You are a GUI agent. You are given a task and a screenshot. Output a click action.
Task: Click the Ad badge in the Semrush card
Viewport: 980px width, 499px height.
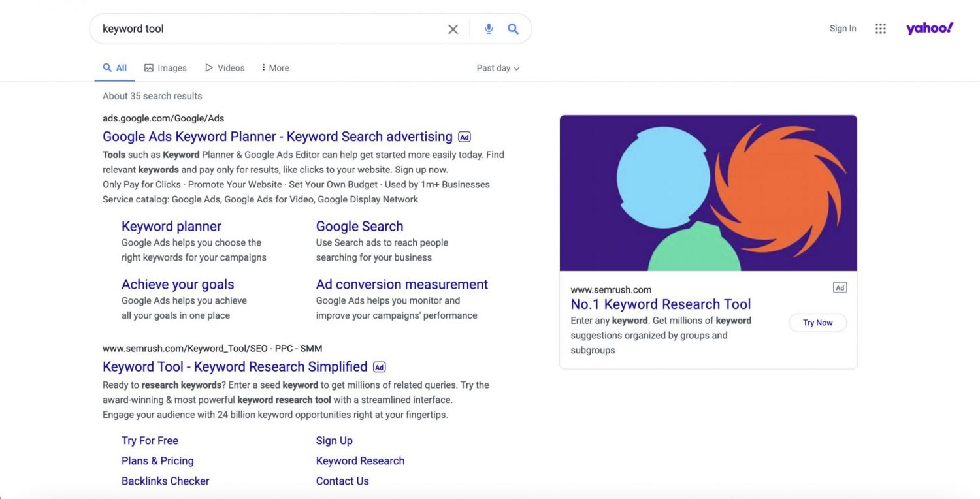(840, 287)
